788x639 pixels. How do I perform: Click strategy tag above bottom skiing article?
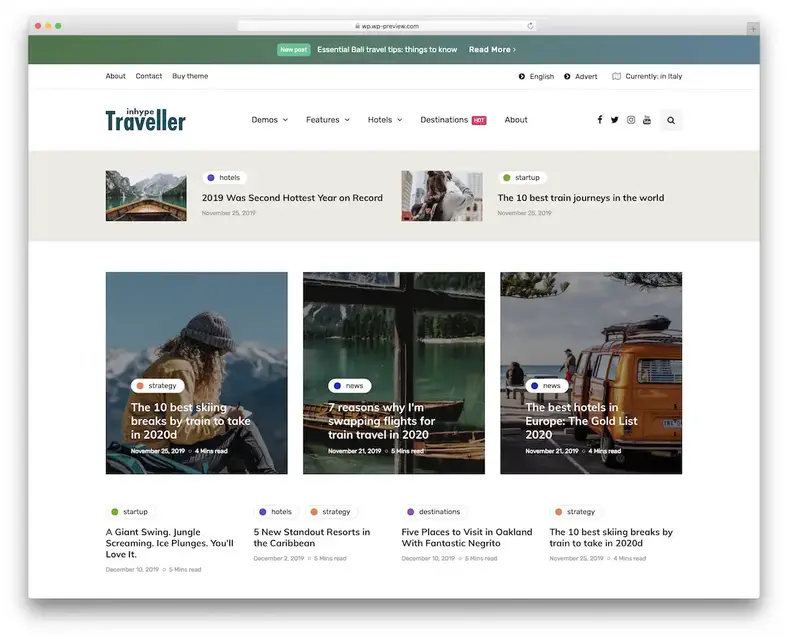(x=576, y=511)
